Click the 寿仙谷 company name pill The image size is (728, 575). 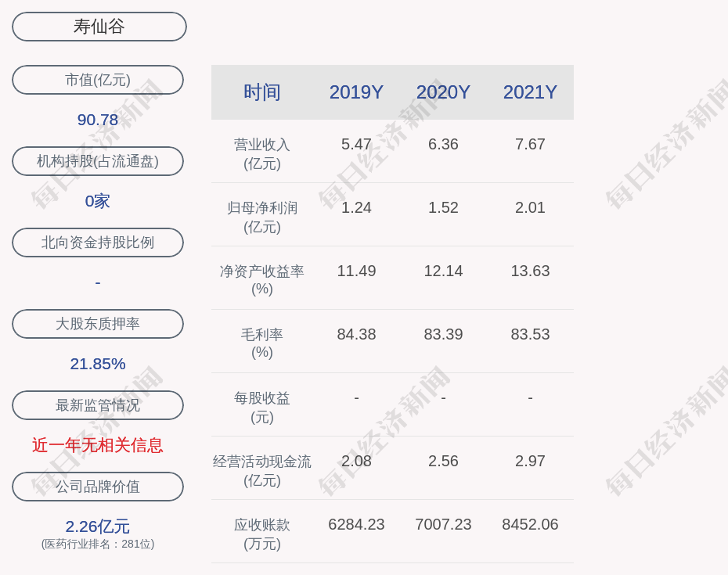pyautogui.click(x=99, y=27)
